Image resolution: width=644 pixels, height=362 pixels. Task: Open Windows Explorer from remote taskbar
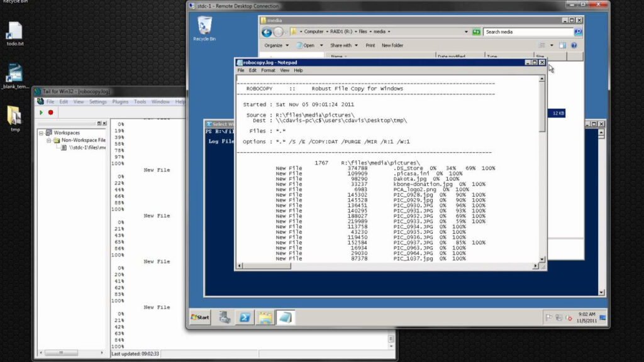[265, 317]
